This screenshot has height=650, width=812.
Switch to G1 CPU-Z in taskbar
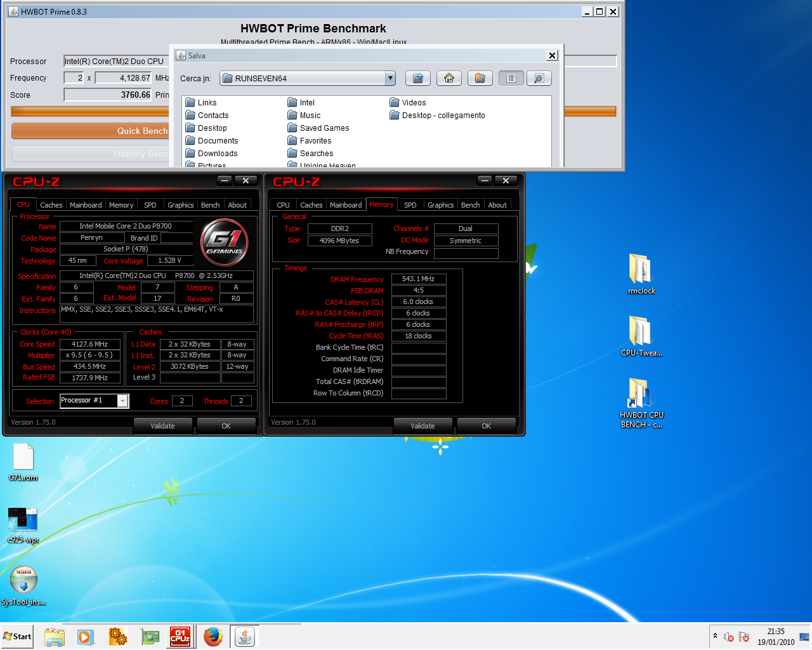181,637
